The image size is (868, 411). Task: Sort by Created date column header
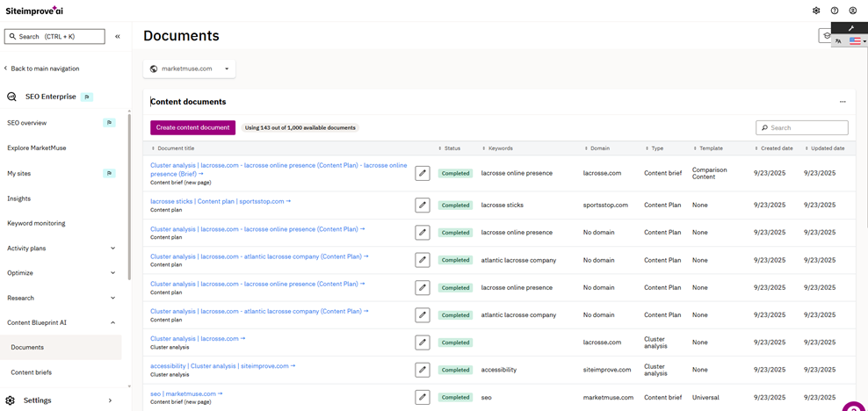tap(776, 148)
